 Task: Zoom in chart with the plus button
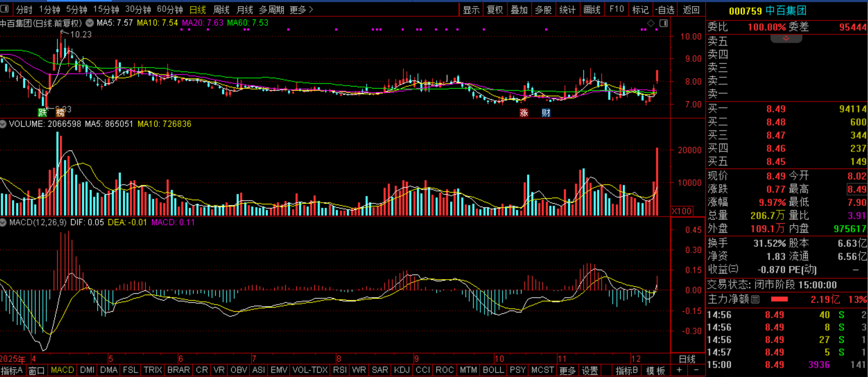coord(679,370)
